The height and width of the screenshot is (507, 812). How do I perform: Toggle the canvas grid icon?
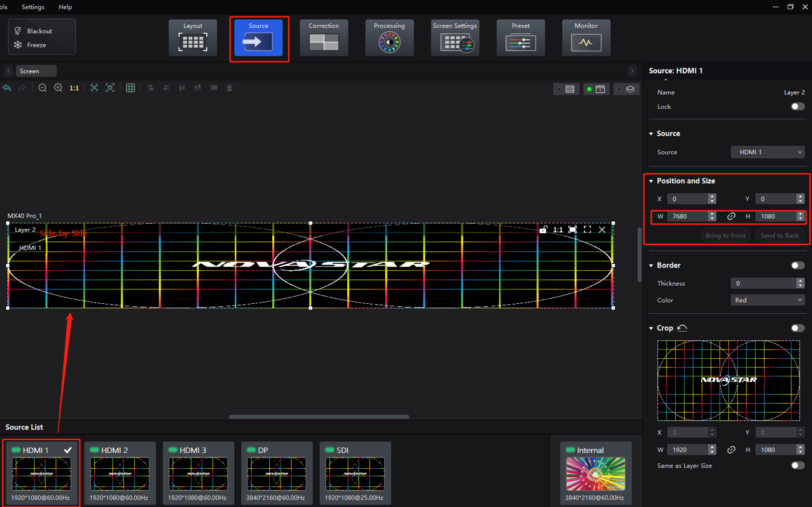131,88
